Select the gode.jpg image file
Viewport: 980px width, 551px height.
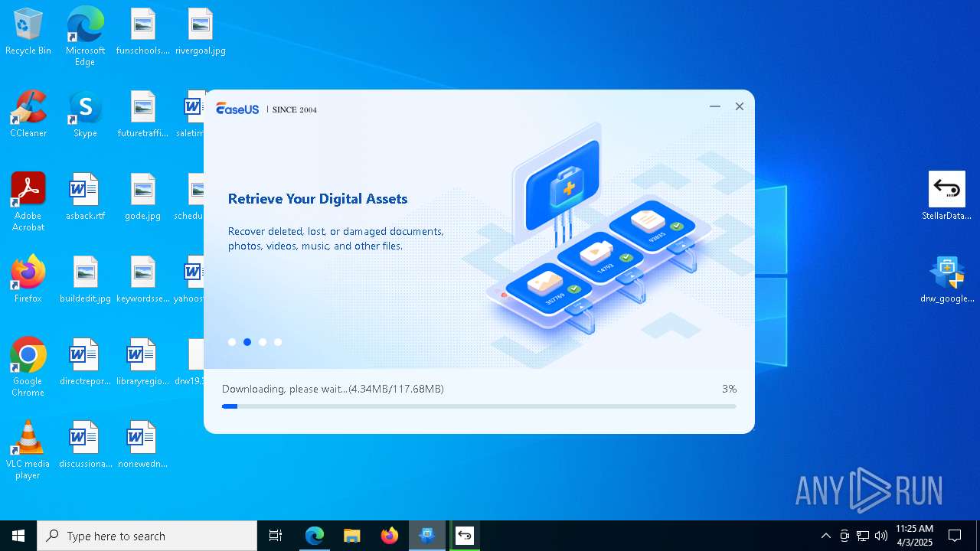pos(143,197)
